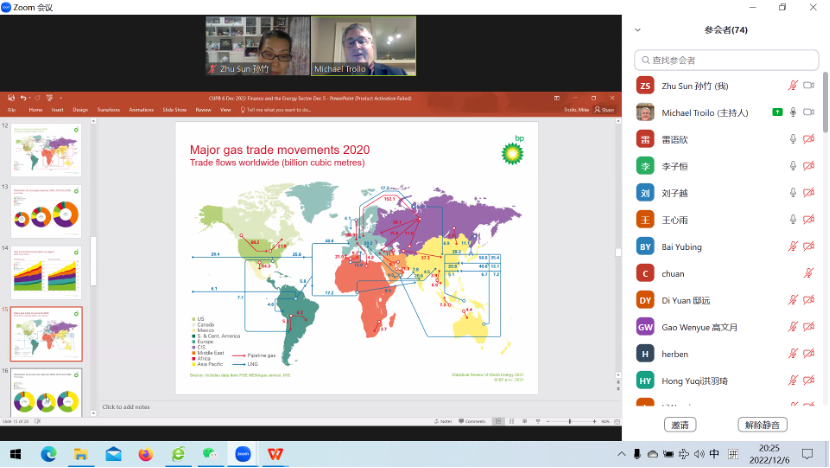Open the Animations ribbon tab
The image size is (830, 468).
(x=141, y=110)
